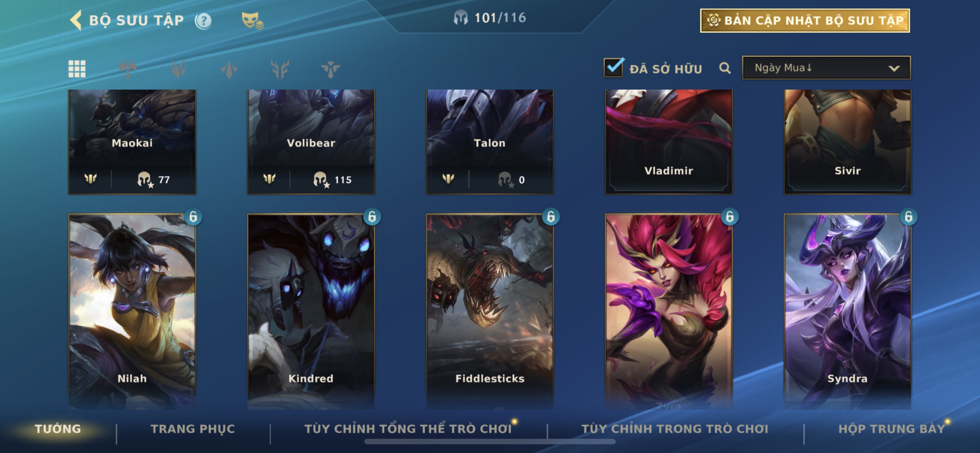The image size is (980, 453).
Task: Tap the lock badge on Kindred card
Action: tap(372, 217)
